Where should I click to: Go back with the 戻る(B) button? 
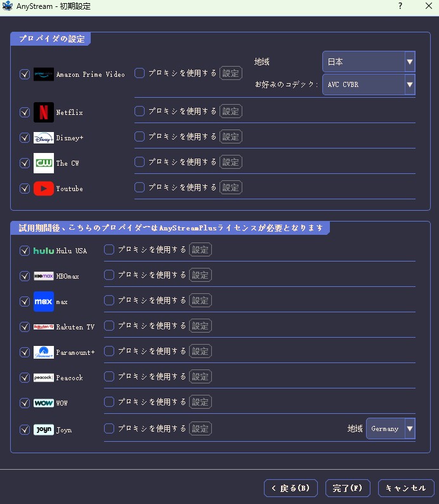291,488
